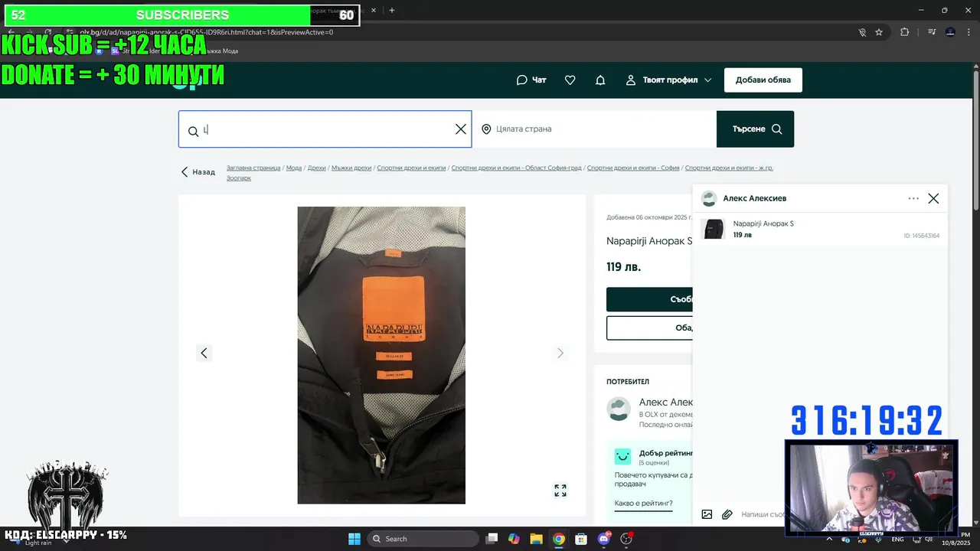Click the Търсене search button
This screenshot has width=980, height=551.
[x=755, y=129]
